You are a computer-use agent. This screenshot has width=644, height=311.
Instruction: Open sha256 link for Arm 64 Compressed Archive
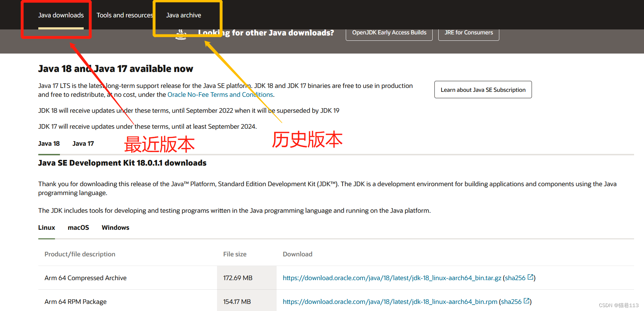[x=515, y=278]
